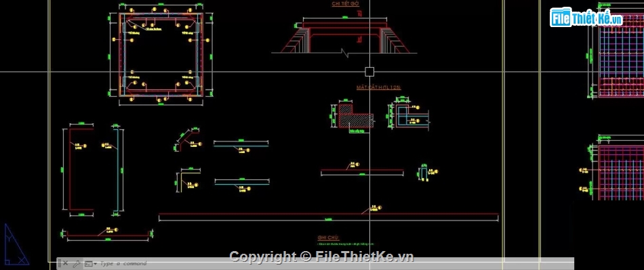Open command line customize wrench menu
644x270 pixels.
click(x=77, y=263)
